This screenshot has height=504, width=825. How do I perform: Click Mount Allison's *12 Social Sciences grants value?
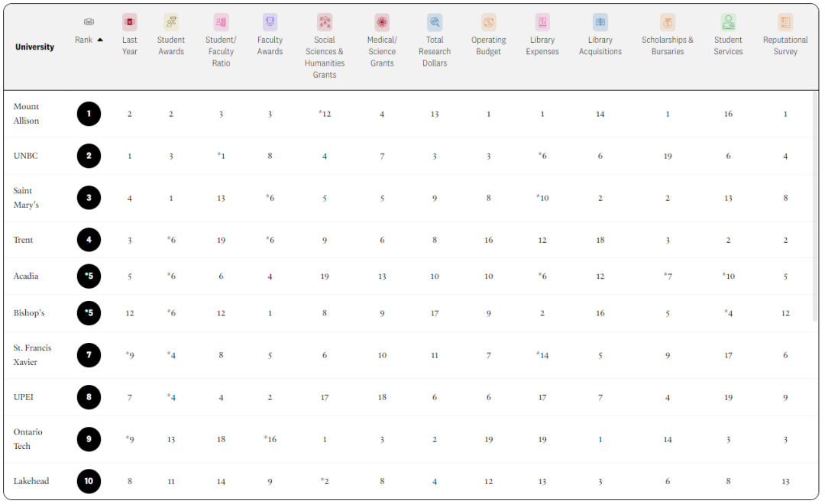tap(325, 114)
